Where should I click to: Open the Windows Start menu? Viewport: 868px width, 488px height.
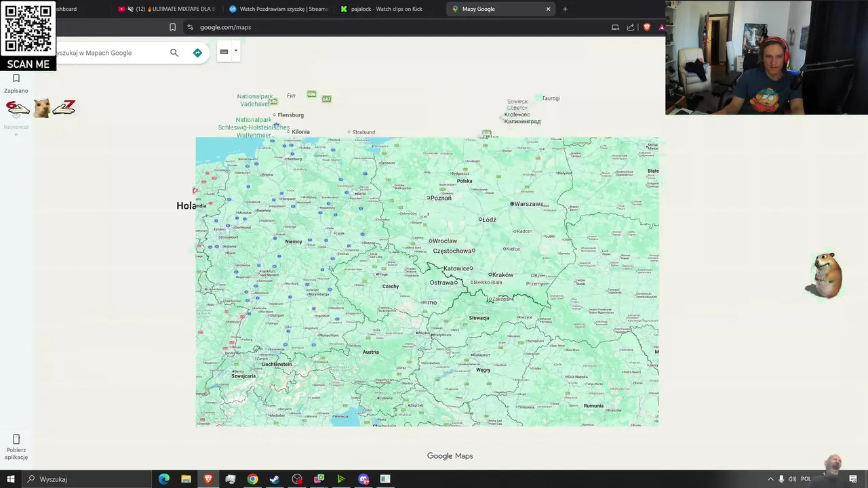click(10, 479)
